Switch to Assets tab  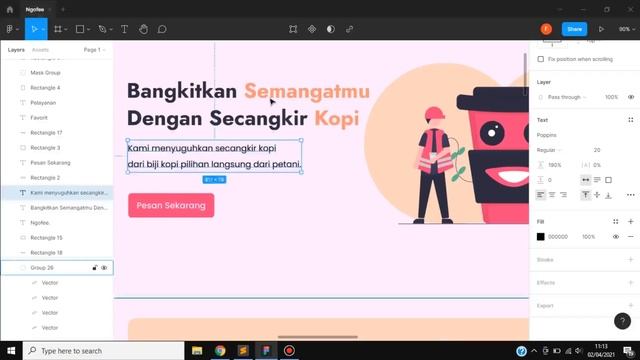click(x=40, y=50)
